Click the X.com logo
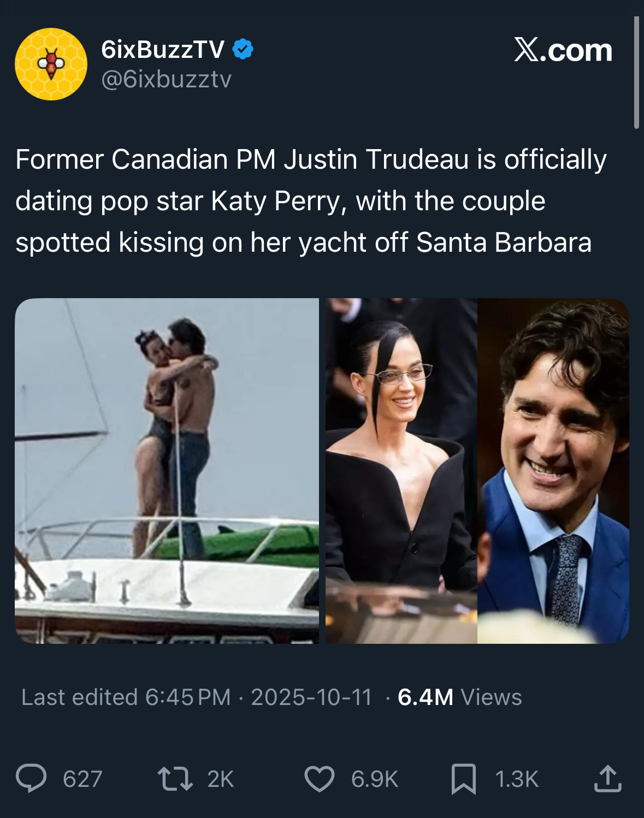This screenshot has height=818, width=644. [563, 50]
